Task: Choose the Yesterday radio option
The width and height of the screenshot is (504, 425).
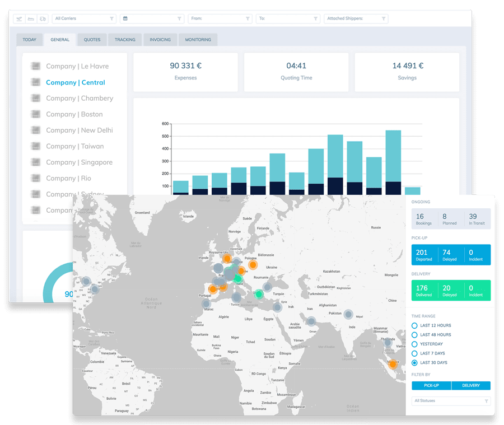Action: (415, 344)
